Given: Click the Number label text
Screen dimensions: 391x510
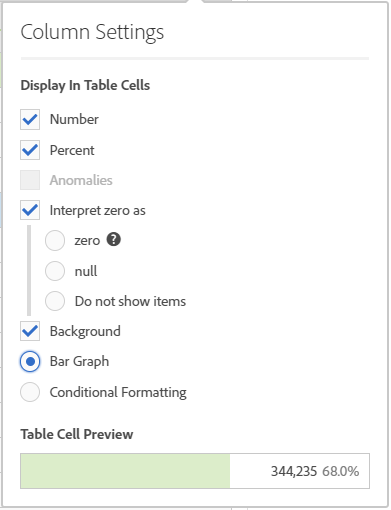Looking at the screenshot, I should pos(74,119).
